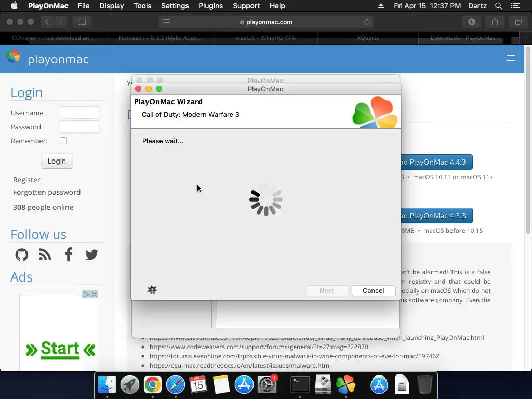
Task: Open the PlayOnMac application menu
Action: click(x=48, y=6)
